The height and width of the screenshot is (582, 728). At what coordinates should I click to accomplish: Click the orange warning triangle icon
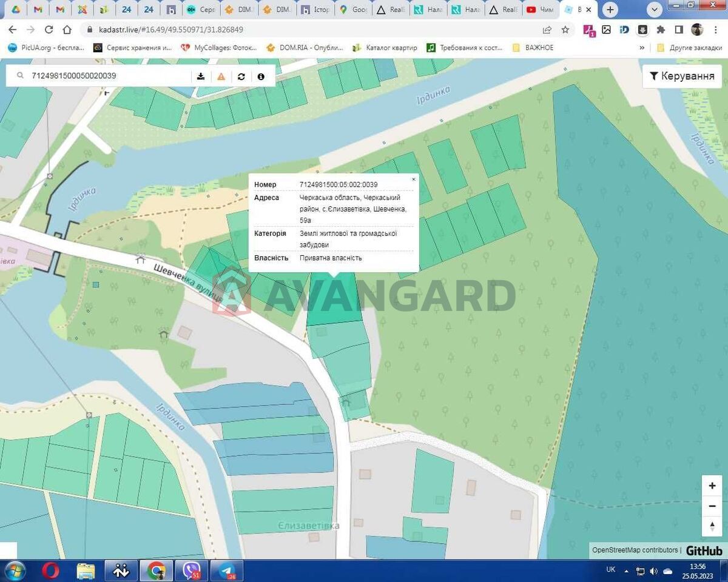pyautogui.click(x=221, y=76)
